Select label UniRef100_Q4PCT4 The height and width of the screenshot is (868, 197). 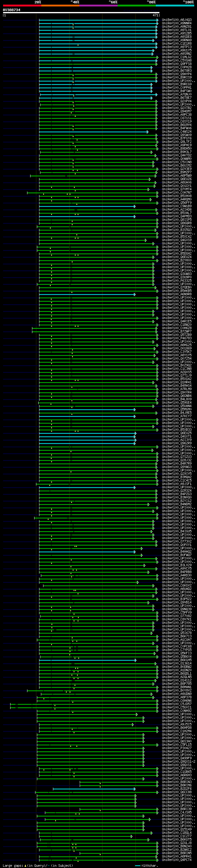click(x=177, y=860)
